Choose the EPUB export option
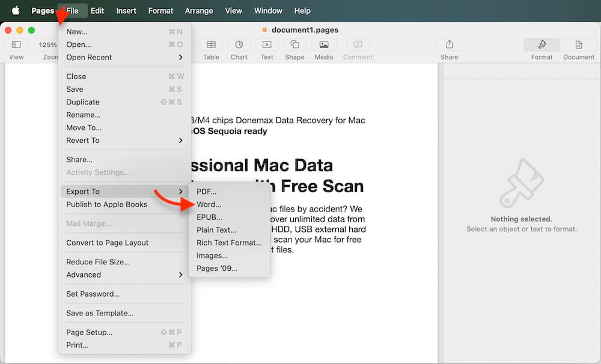Image resolution: width=601 pixels, height=364 pixels. pyautogui.click(x=208, y=217)
